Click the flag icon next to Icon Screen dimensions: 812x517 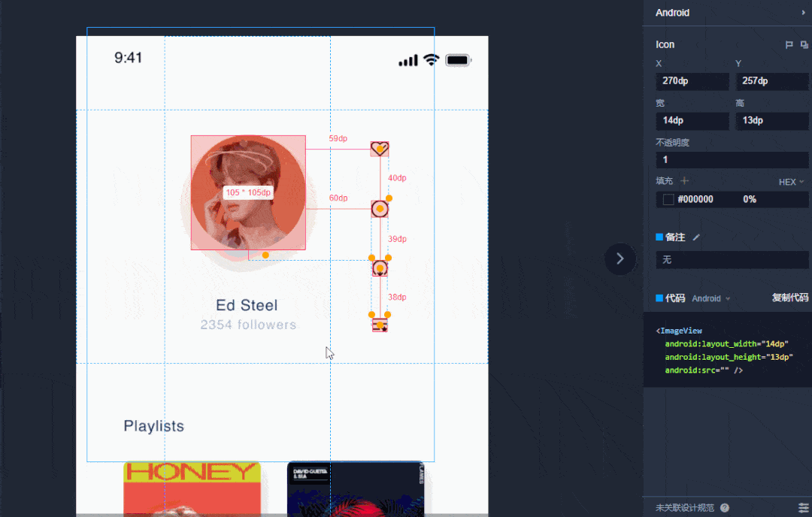click(x=789, y=45)
